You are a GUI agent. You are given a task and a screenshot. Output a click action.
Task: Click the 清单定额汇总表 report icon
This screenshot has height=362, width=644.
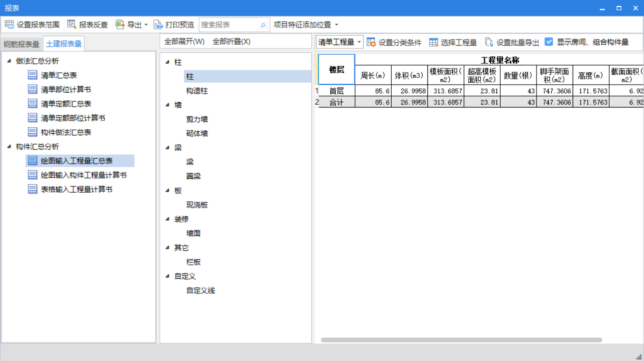point(32,103)
